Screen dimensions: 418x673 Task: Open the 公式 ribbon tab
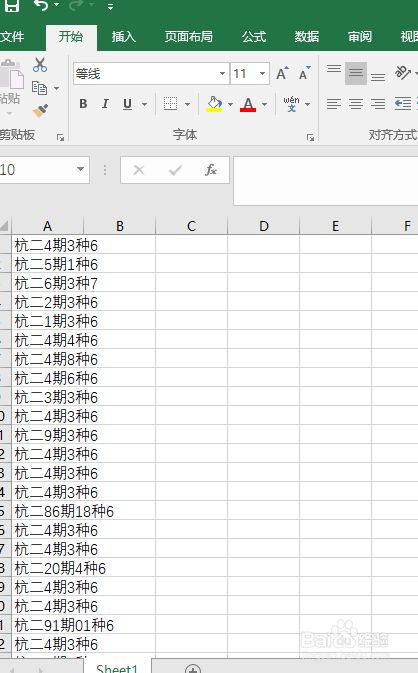[x=254, y=37]
